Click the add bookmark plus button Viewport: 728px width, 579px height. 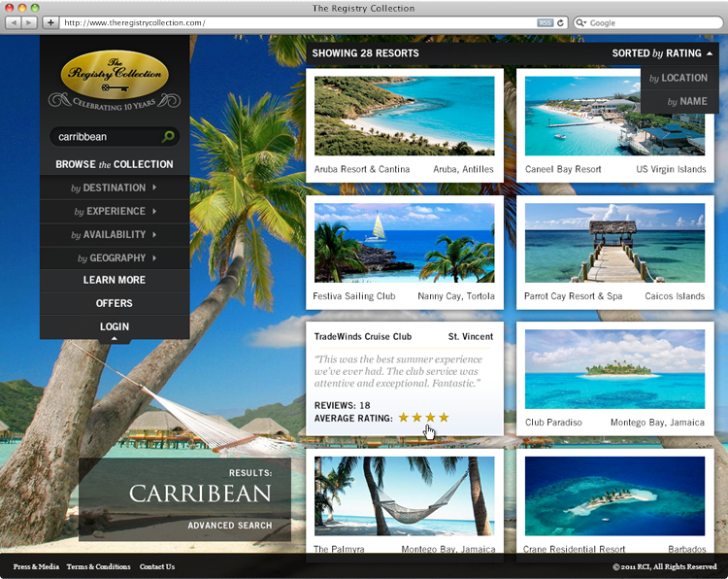tap(50, 22)
